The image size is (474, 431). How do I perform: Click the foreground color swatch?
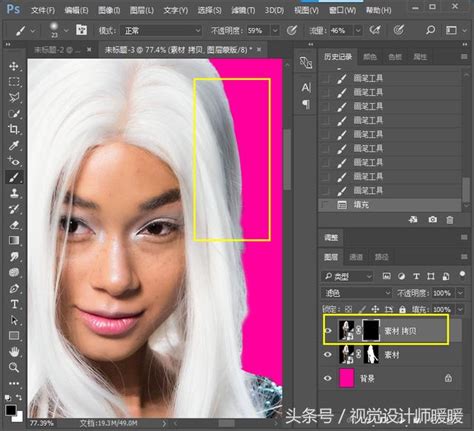pyautogui.click(x=10, y=410)
